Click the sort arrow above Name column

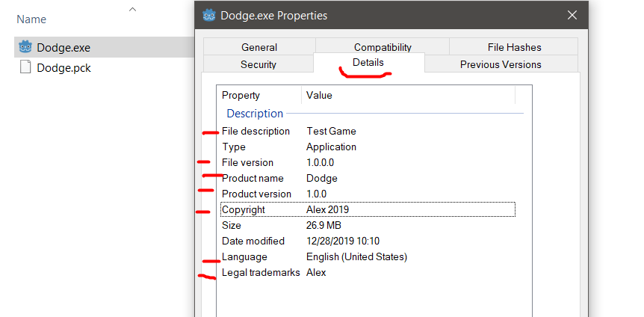point(132,10)
